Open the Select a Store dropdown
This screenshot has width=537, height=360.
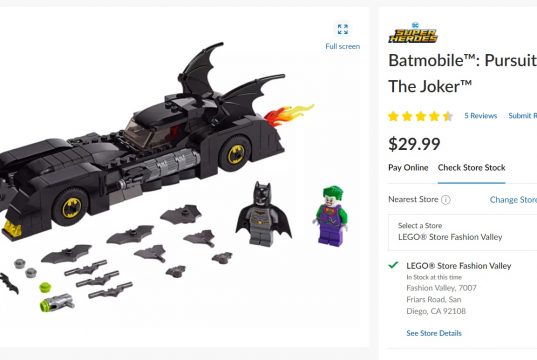[x=462, y=232]
